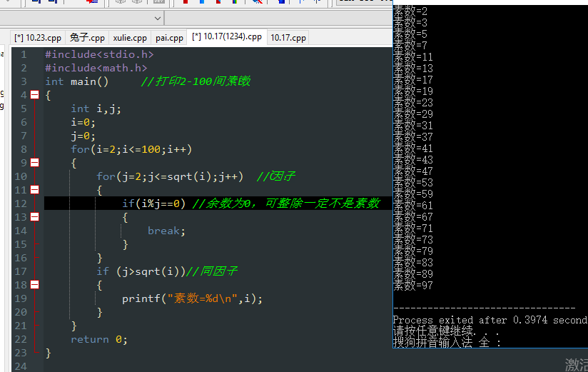
Task: Collapse the if (j>sqrt(i)) fold at line 18
Action: [x=34, y=285]
